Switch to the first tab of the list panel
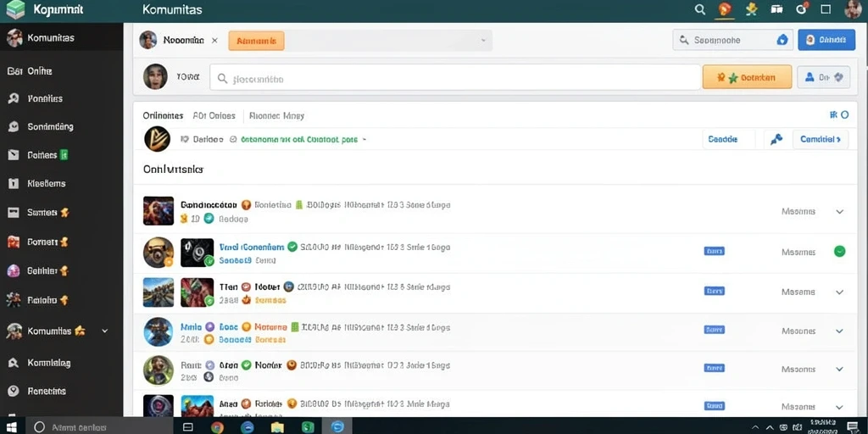This screenshot has width=868, height=434. point(163,115)
